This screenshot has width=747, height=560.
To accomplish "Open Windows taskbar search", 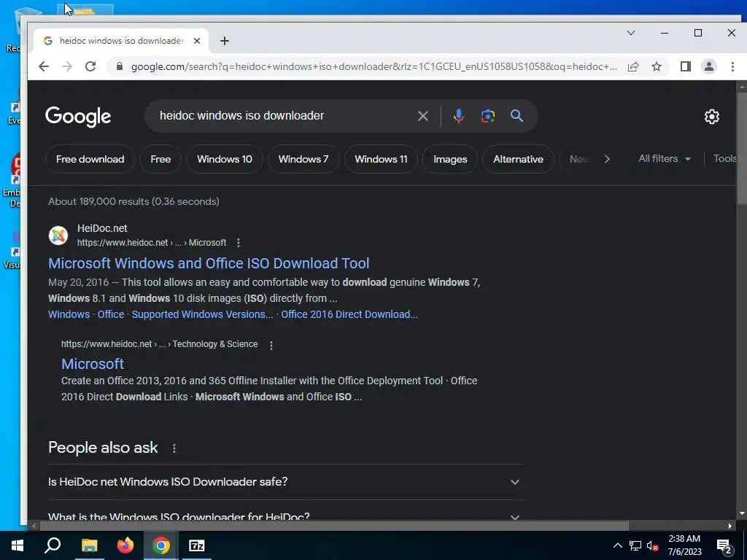I will point(53,545).
